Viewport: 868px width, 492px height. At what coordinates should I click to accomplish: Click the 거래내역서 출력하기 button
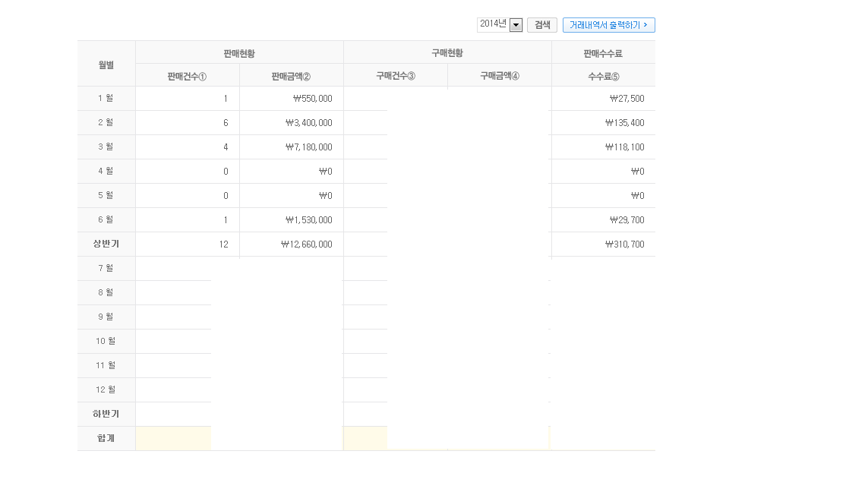(x=608, y=25)
